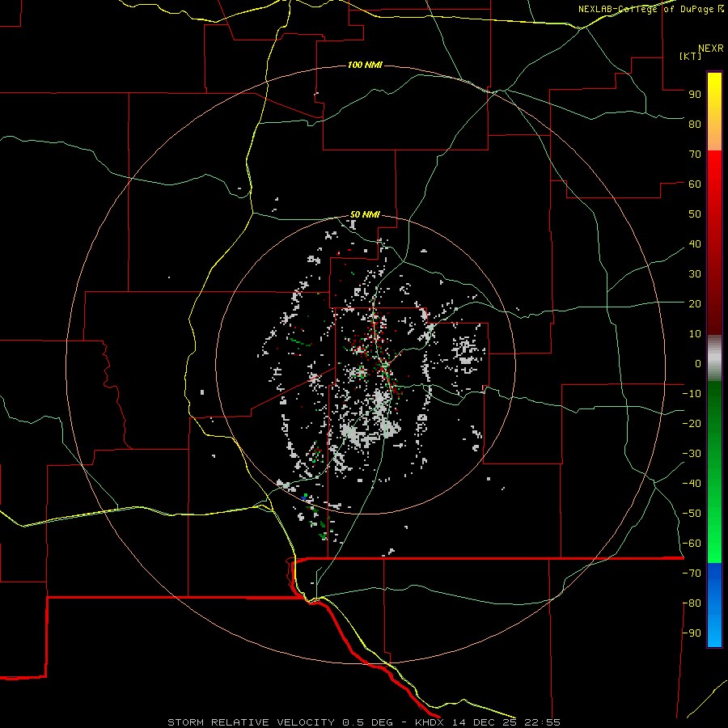
Task: Click the 30 value on the velocity scale
Action: (x=695, y=274)
